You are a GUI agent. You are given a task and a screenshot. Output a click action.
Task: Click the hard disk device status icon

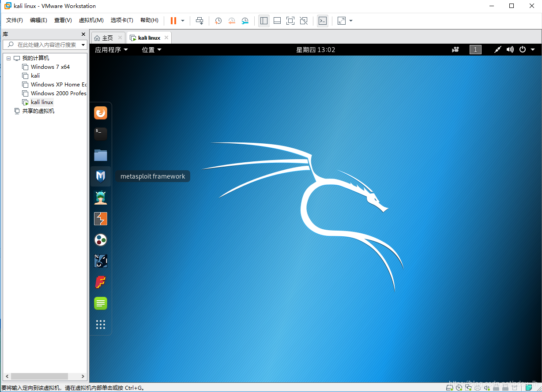(x=449, y=388)
